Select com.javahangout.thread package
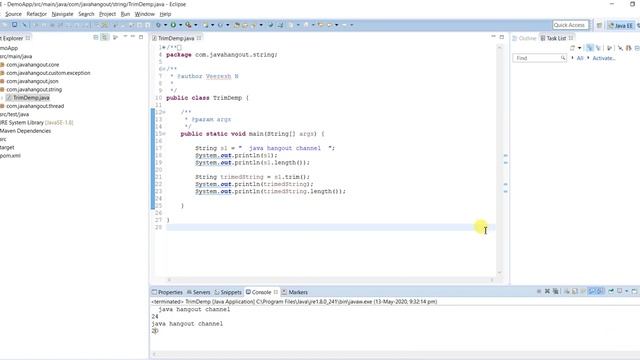640x360 pixels. [x=35, y=106]
